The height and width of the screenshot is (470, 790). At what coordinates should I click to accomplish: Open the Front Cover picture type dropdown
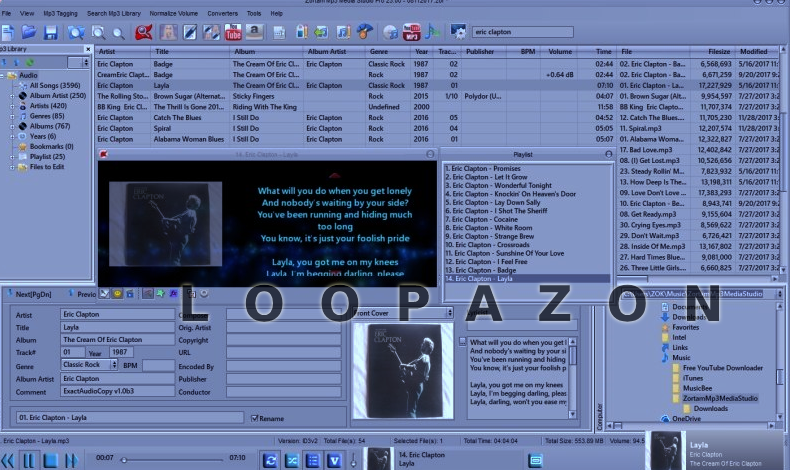click(449, 313)
